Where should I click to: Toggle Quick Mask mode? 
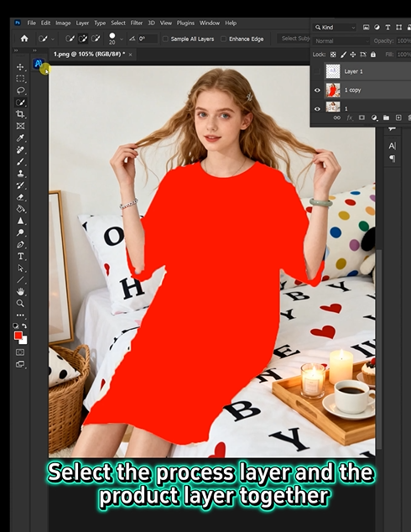tap(20, 352)
